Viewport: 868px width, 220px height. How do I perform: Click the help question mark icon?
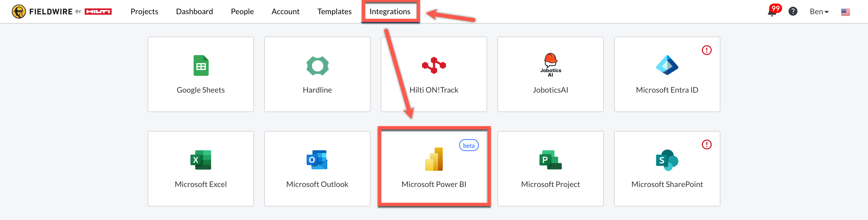tap(792, 12)
